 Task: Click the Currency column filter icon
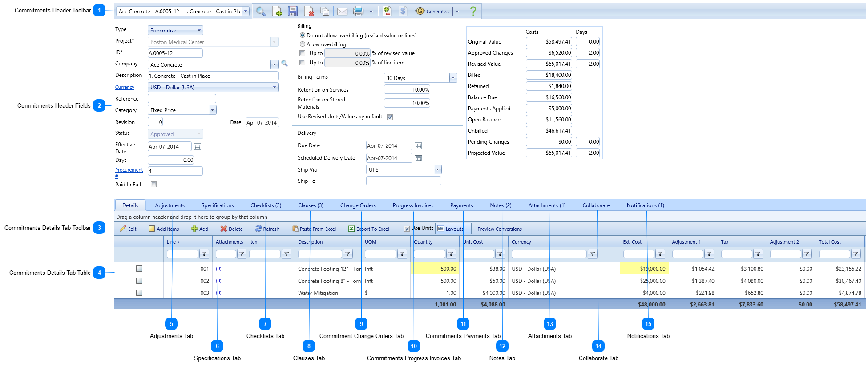point(592,254)
